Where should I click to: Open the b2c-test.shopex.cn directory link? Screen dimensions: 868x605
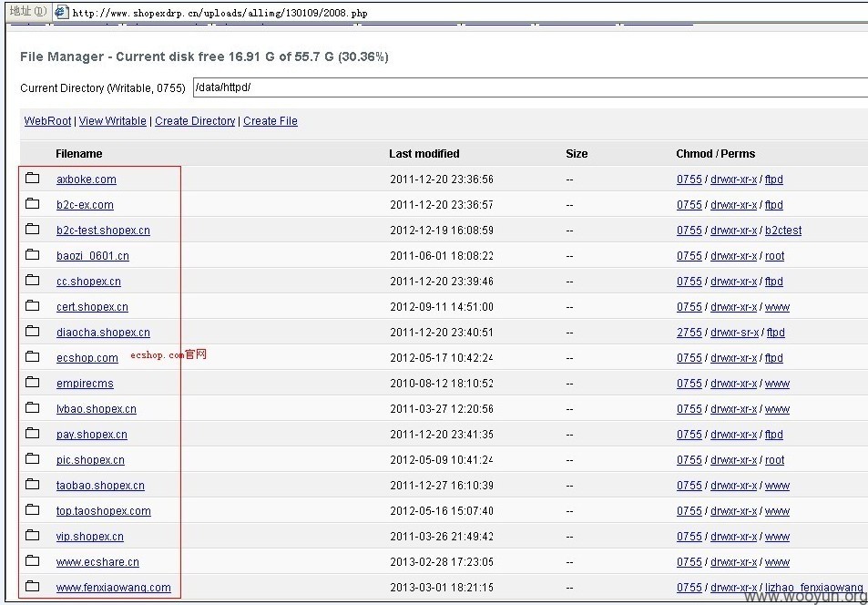103,231
